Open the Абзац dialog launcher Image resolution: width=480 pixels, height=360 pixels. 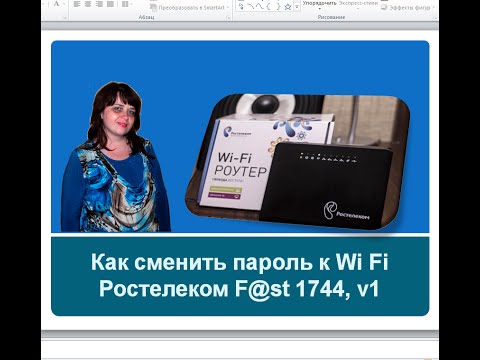tap(229, 18)
